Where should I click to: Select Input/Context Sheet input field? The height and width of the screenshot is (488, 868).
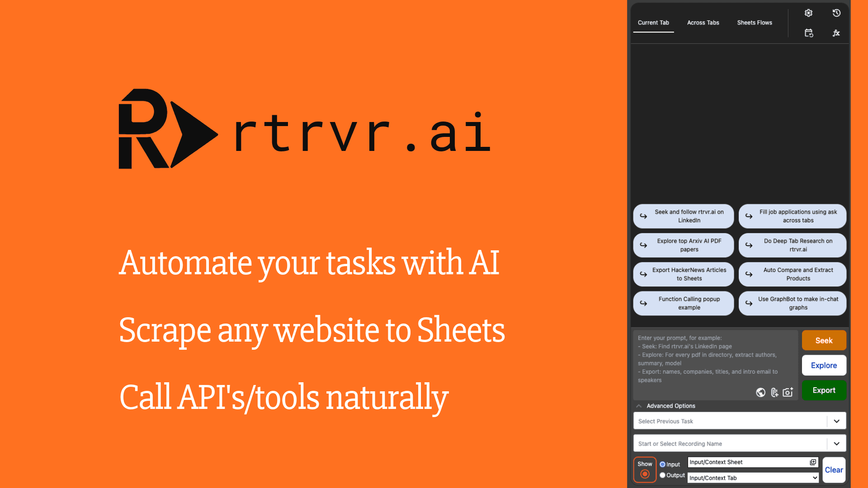pyautogui.click(x=749, y=462)
